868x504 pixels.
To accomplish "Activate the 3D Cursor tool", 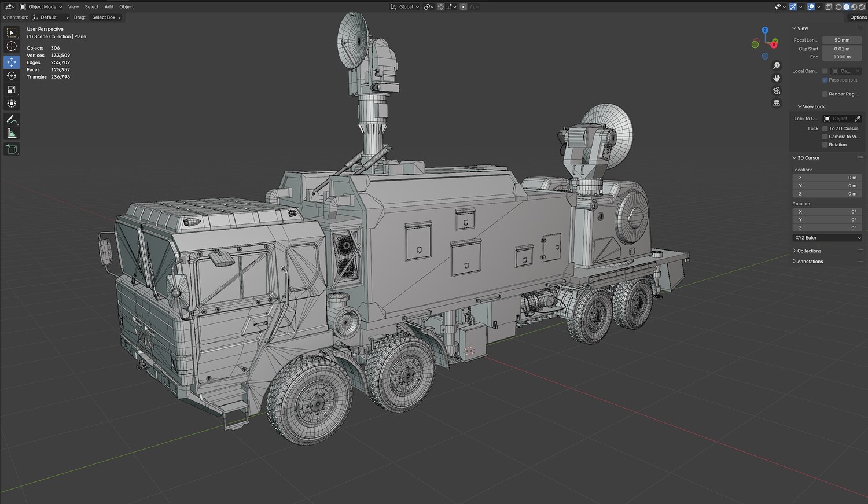I will [12, 46].
